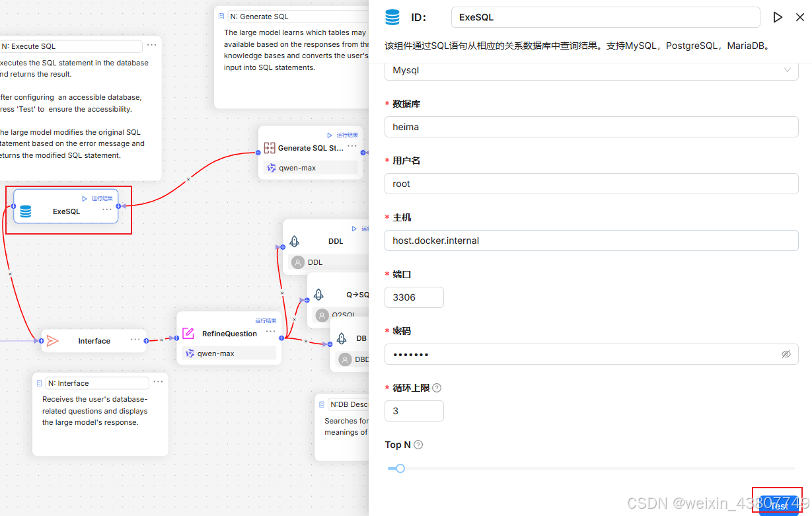812x516 pixels.
Task: Open the N: Execute SQL note three-dot menu
Action: (152, 45)
